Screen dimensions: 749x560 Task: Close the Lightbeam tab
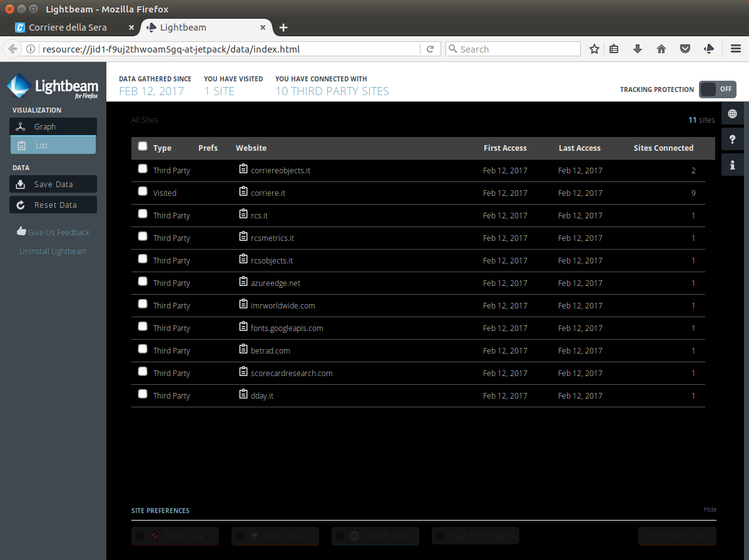(263, 28)
